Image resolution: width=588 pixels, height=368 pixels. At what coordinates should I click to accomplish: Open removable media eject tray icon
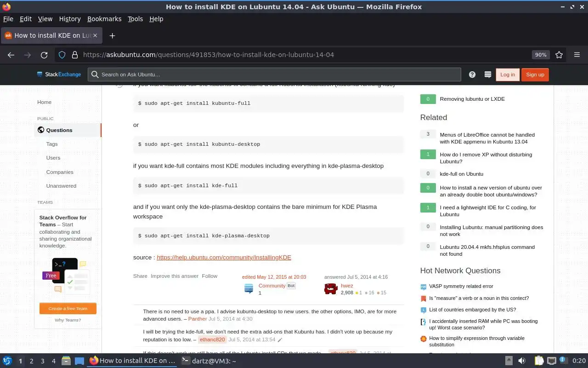tap(509, 361)
